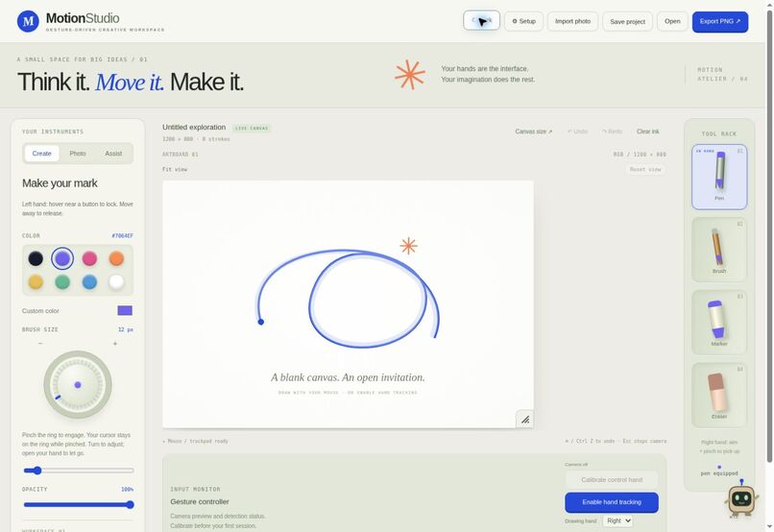The width and height of the screenshot is (774, 532).
Task: Click the brush size slider
Action: pos(79,471)
